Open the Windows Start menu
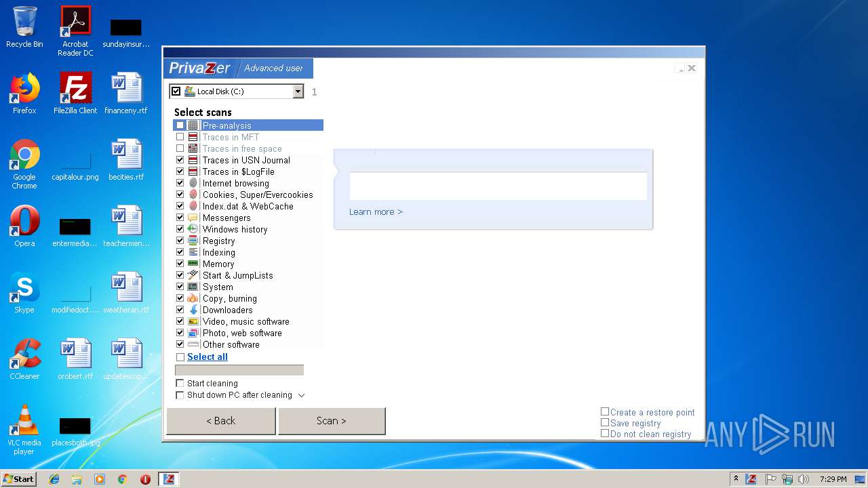The image size is (868, 488). pyautogui.click(x=19, y=479)
